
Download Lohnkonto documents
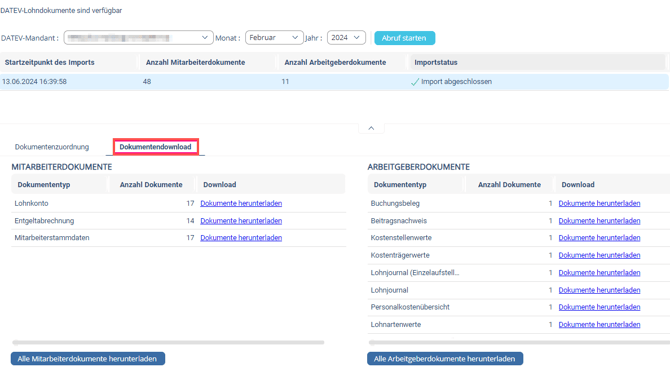(241, 203)
